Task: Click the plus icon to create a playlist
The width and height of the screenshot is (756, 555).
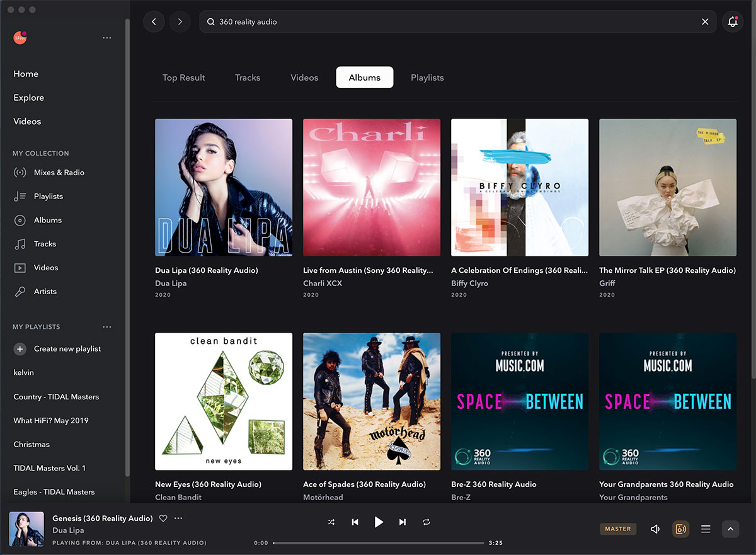Action: (20, 349)
